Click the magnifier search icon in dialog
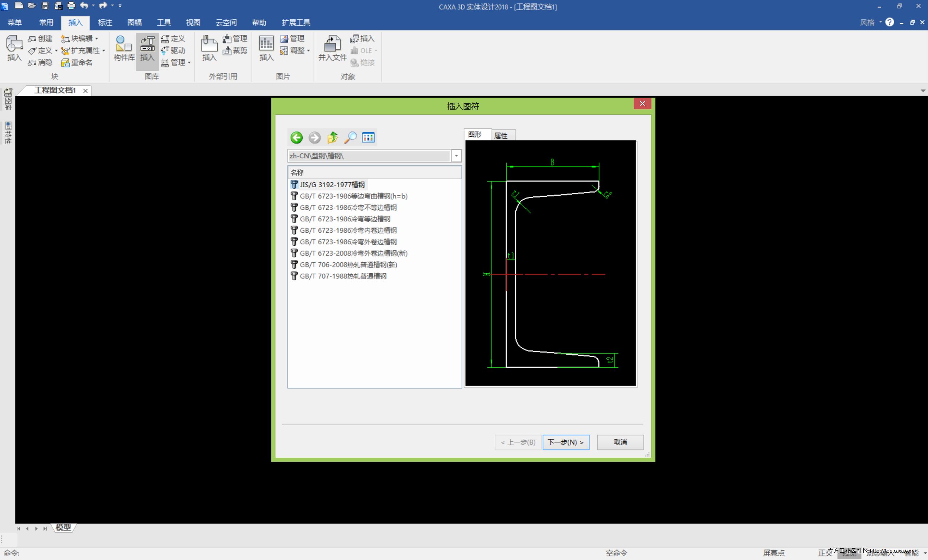The image size is (928, 560). 350,138
